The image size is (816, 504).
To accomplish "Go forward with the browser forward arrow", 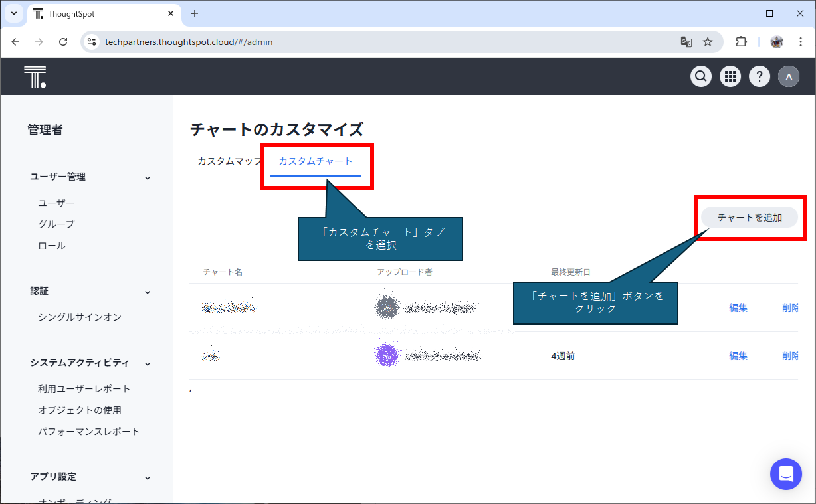I will [39, 42].
